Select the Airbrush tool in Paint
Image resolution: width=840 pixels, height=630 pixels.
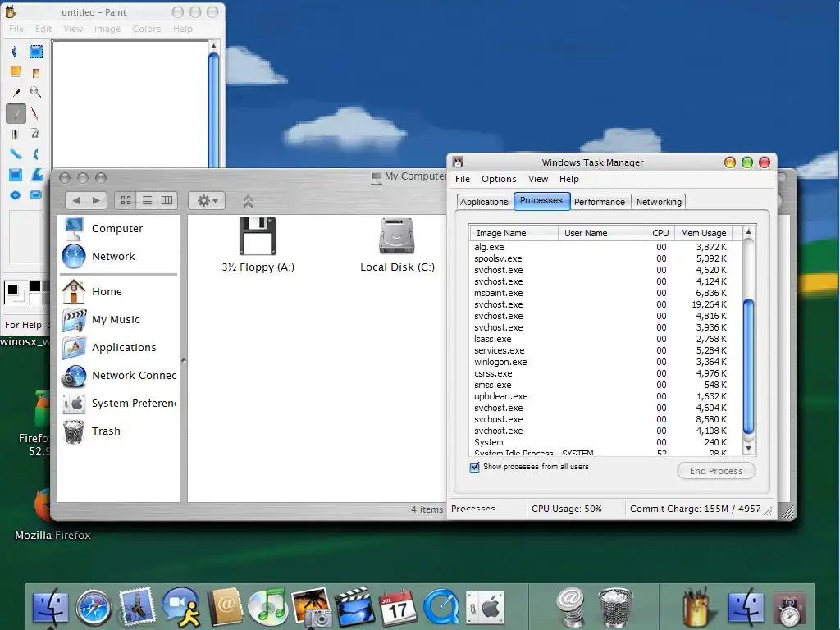click(16, 134)
